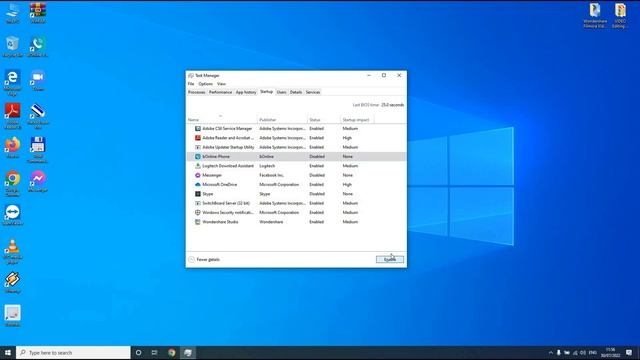The width and height of the screenshot is (640, 360).
Task: Switch to the Performance tab
Action: pyautogui.click(x=220, y=92)
